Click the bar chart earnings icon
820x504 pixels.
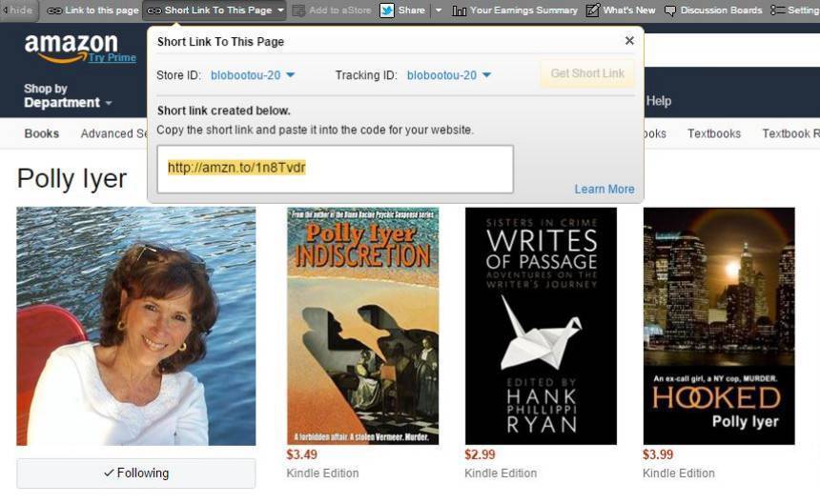(460, 10)
